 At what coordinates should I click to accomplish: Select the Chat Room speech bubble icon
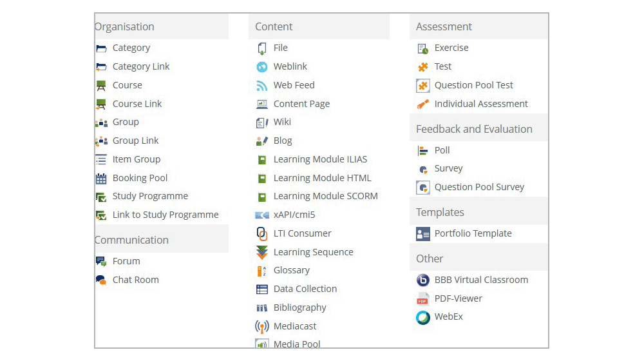[x=101, y=280]
